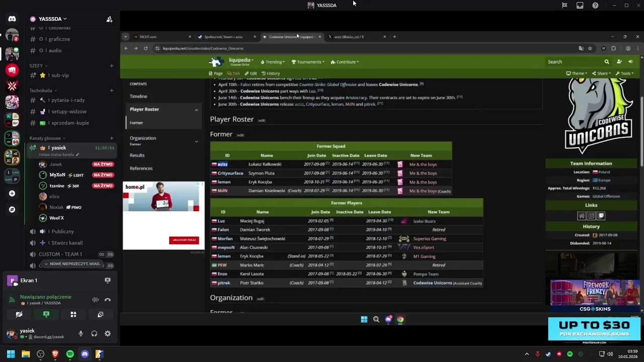Open the Edit page tab
This screenshot has height=362, width=644.
point(250,73)
